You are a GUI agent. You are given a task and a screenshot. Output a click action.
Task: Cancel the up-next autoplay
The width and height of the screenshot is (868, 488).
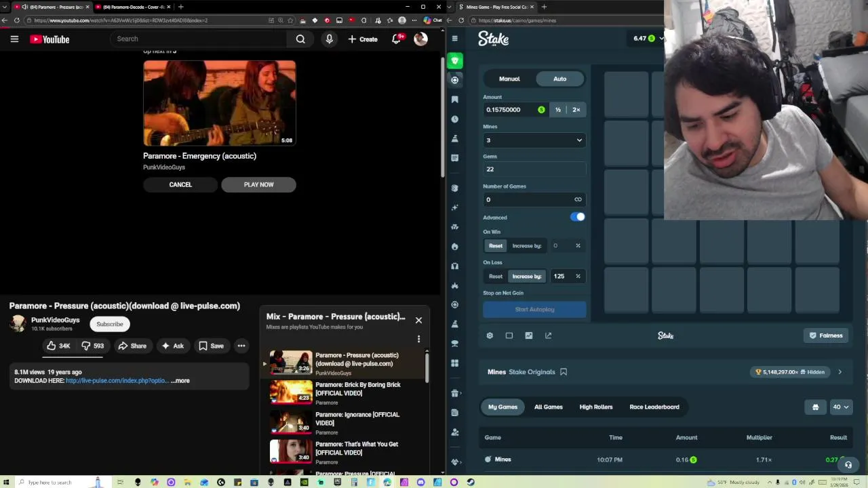180,184
